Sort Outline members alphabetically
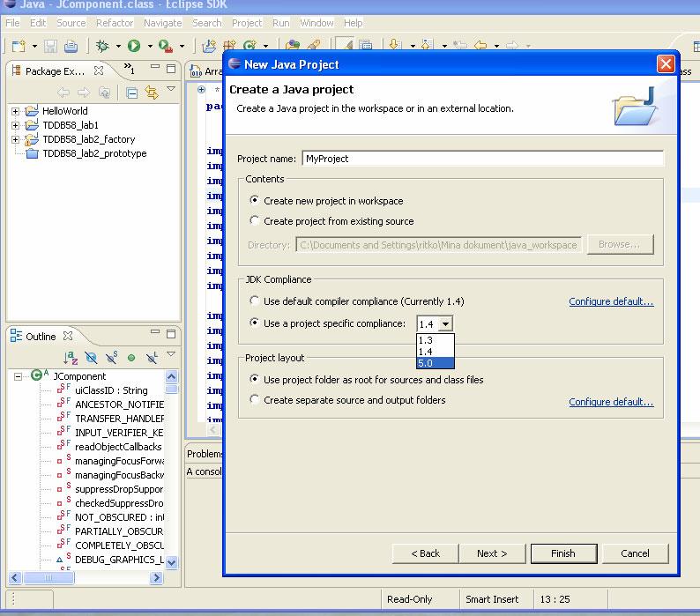The height and width of the screenshot is (616, 700). click(71, 358)
